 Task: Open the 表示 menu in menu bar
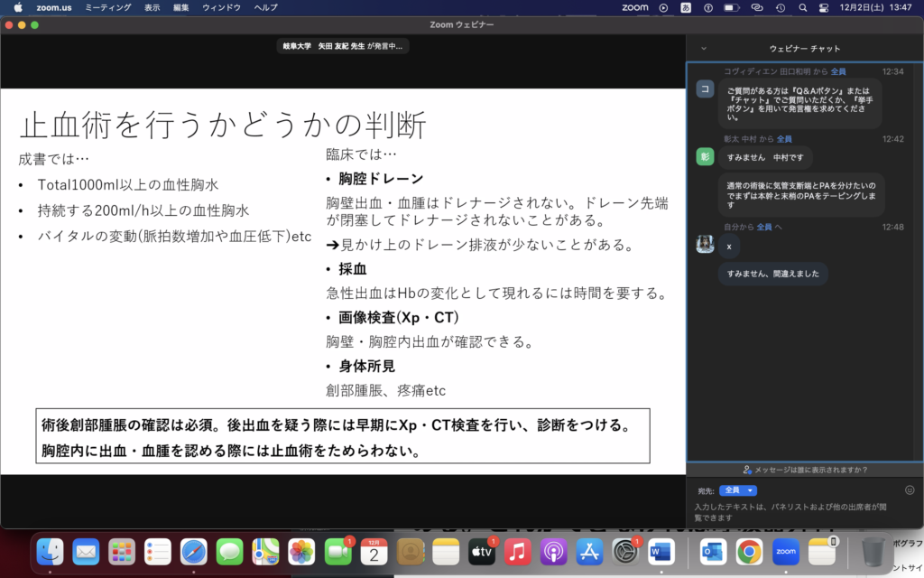[151, 7]
